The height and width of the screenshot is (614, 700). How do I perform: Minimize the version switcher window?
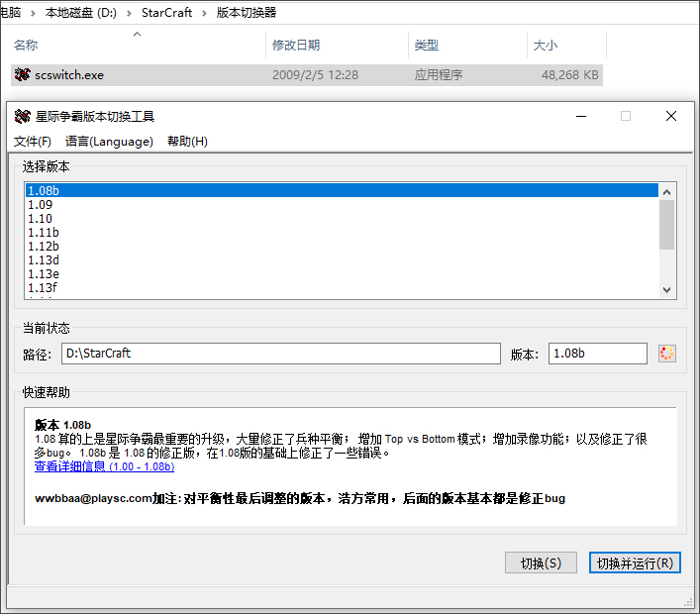tap(581, 117)
